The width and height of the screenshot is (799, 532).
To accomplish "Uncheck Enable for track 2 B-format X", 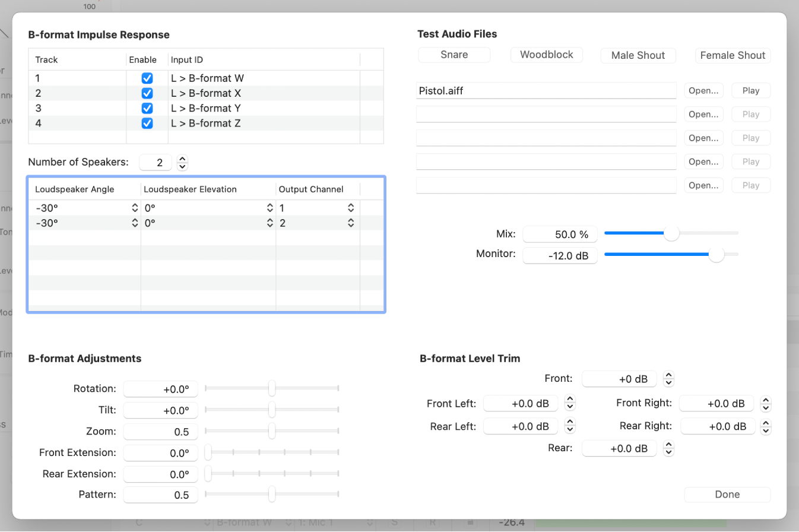I will 147,93.
